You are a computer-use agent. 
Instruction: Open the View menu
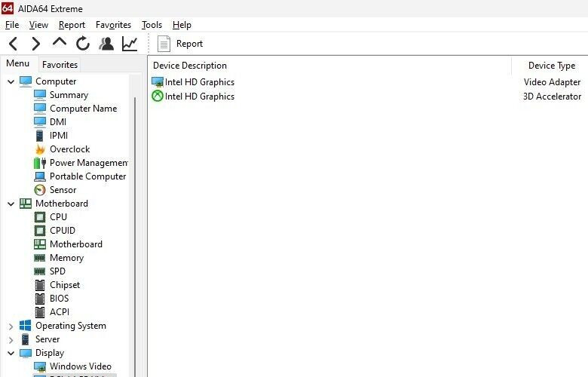pos(38,25)
